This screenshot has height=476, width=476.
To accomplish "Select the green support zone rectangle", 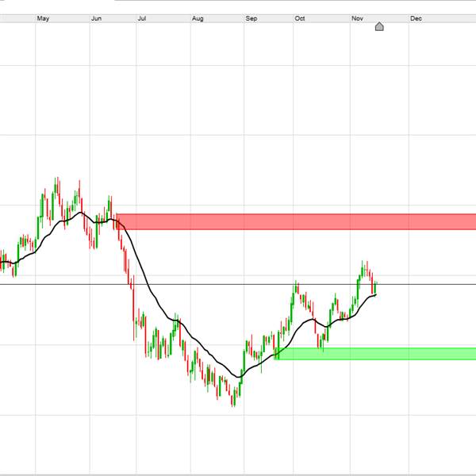I will click(375, 354).
